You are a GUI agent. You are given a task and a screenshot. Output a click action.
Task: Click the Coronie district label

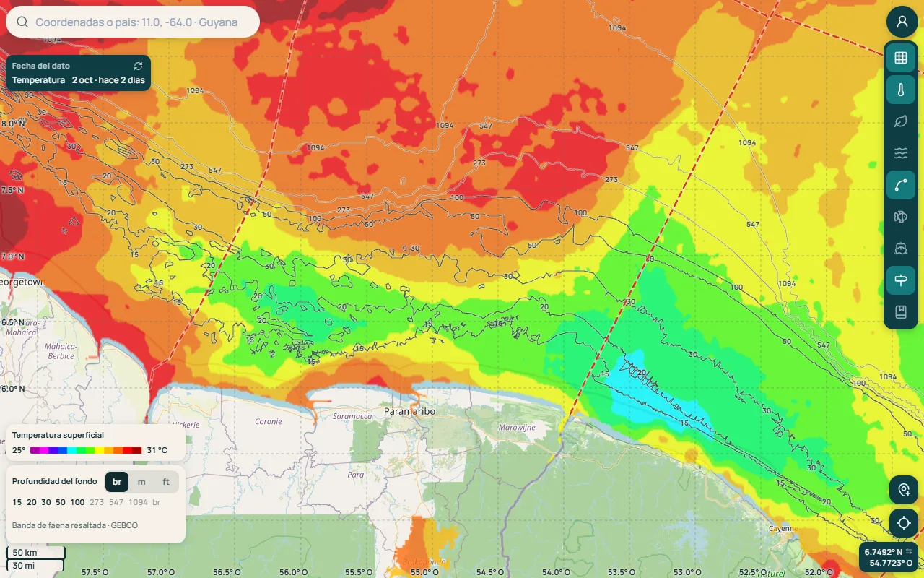click(268, 421)
